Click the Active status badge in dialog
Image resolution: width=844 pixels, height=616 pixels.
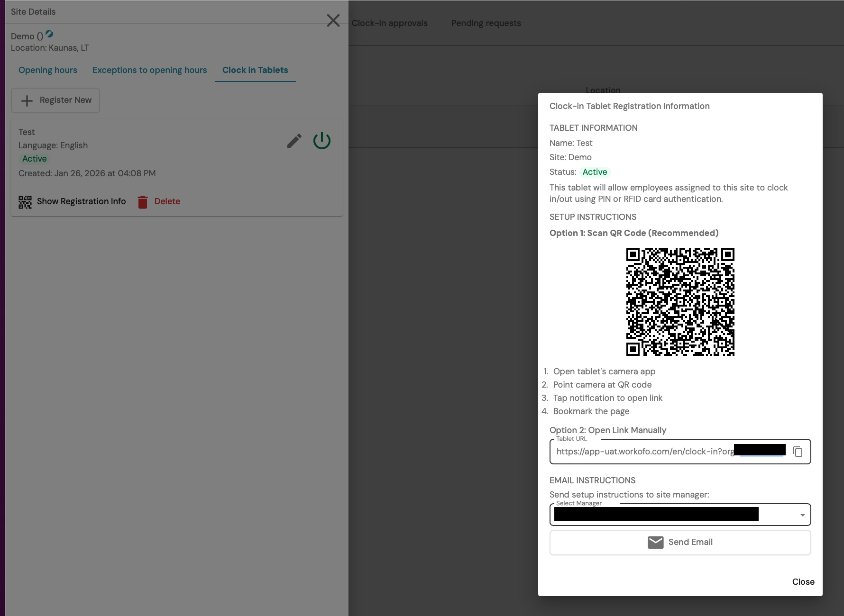(595, 172)
